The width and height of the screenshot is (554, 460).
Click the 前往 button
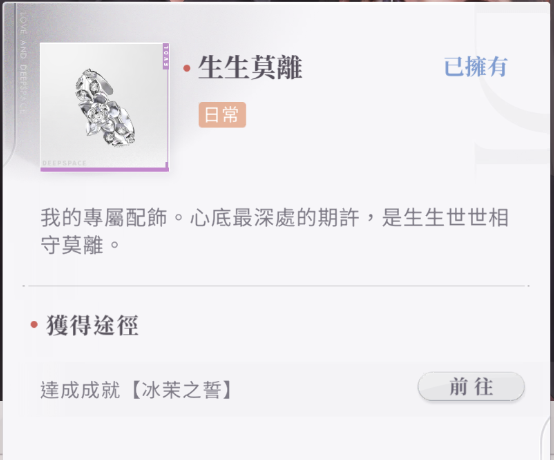471,387
